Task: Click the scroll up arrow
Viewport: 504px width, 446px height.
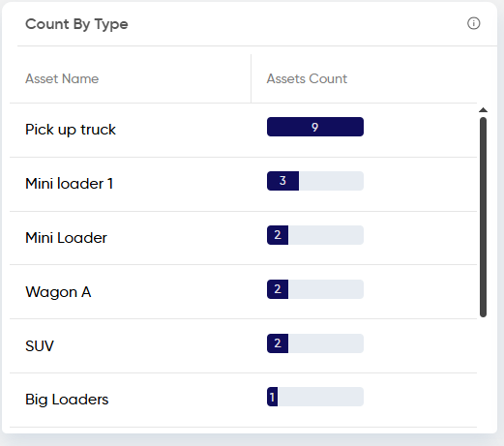Action: tap(483, 110)
